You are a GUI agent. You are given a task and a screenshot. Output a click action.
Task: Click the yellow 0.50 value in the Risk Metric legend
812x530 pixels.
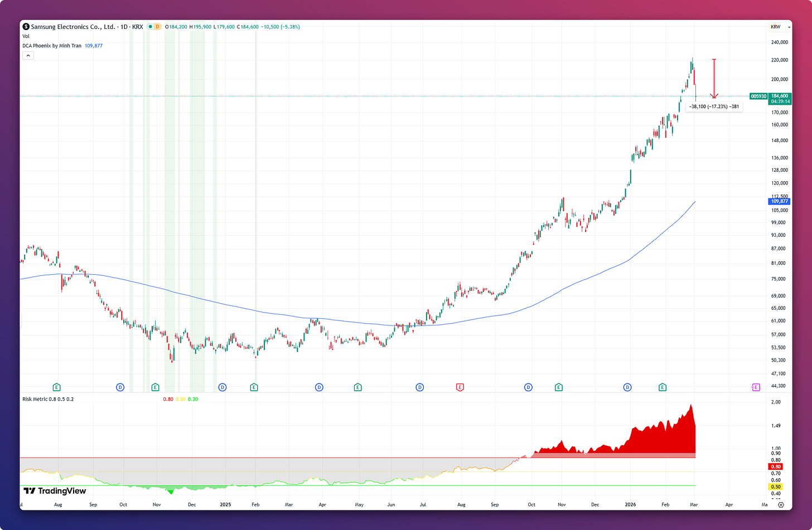tap(180, 399)
